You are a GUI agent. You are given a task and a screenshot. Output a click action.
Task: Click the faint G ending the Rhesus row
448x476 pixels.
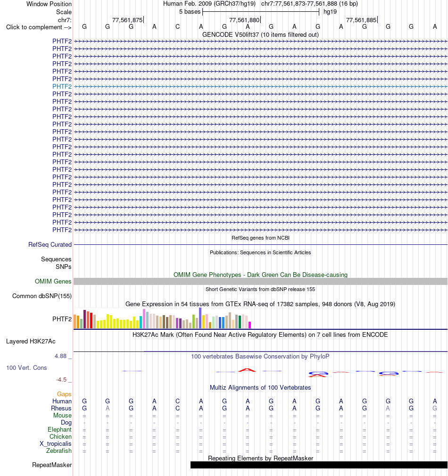[435, 409]
